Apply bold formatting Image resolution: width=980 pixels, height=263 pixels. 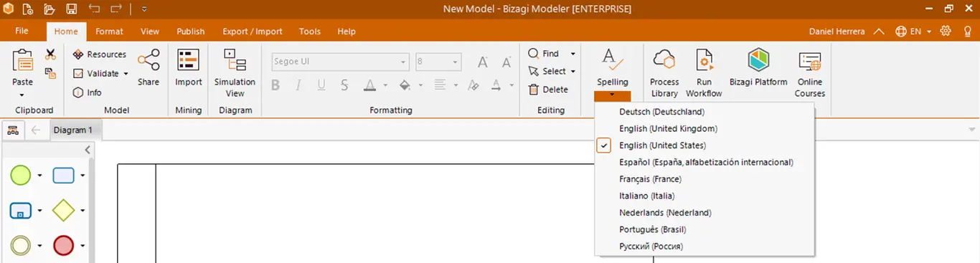point(275,85)
